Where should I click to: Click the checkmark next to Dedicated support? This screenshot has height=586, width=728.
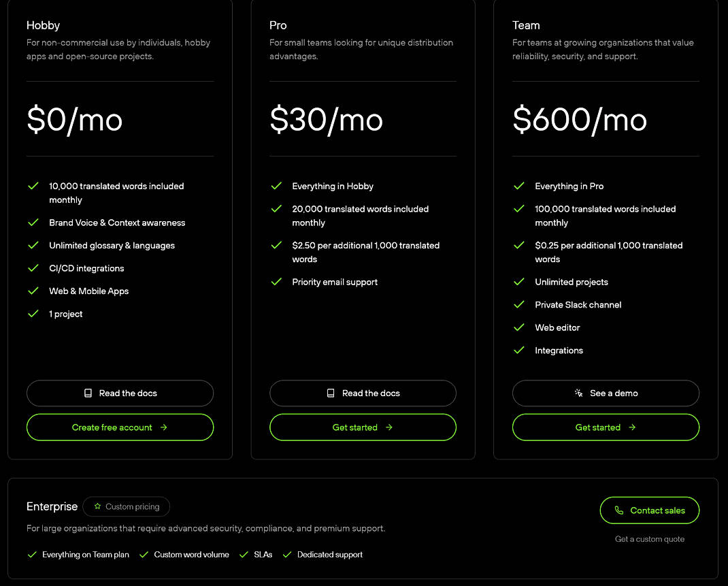tap(287, 555)
